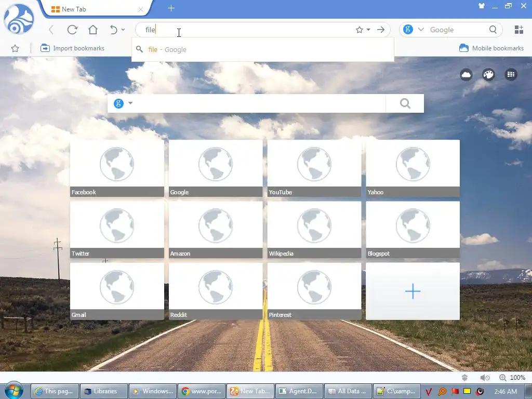This screenshot has width=532, height=399.
Task: Open the Yahoo speed dial tile
Action: click(x=413, y=168)
